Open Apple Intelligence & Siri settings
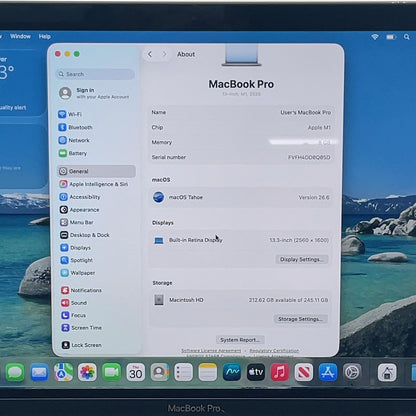416x416 pixels. (x=94, y=184)
